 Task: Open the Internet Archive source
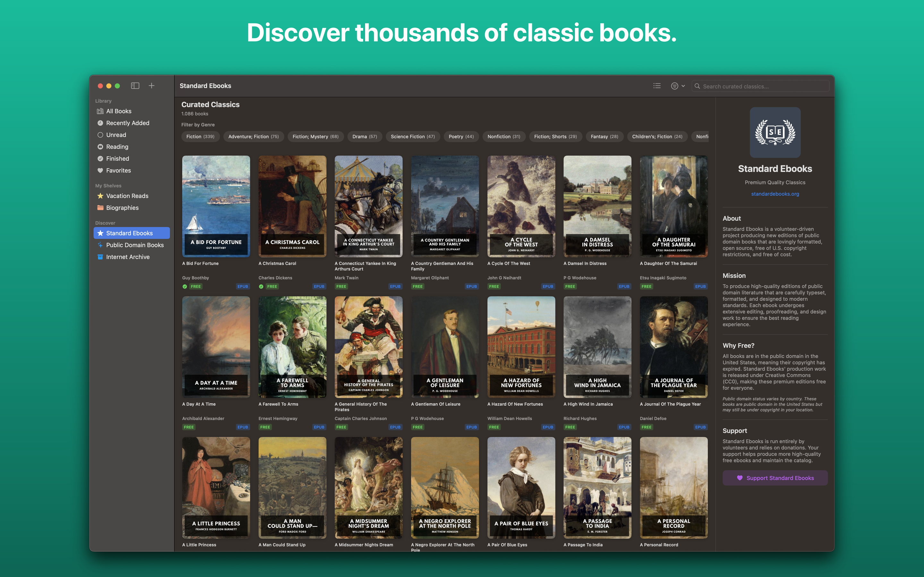127,257
